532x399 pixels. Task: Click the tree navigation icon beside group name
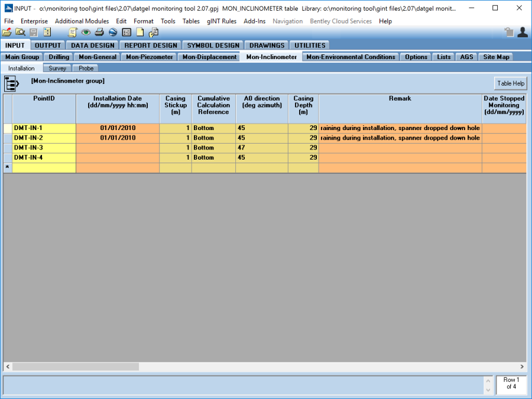point(12,84)
